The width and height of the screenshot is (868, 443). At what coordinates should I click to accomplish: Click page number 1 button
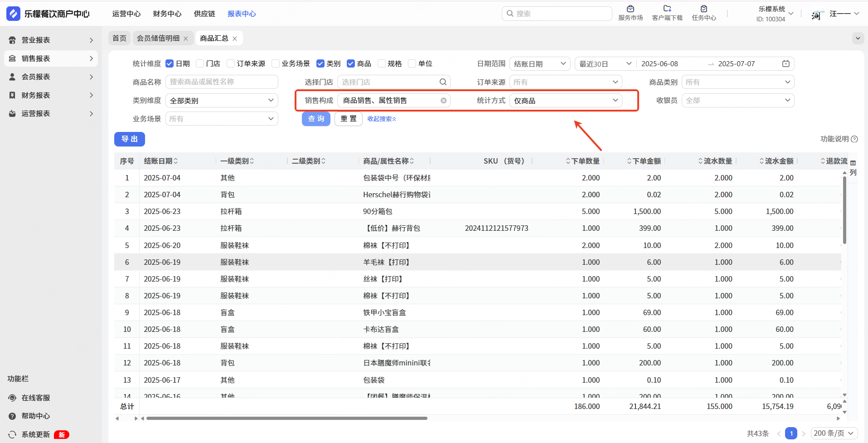coord(791,433)
